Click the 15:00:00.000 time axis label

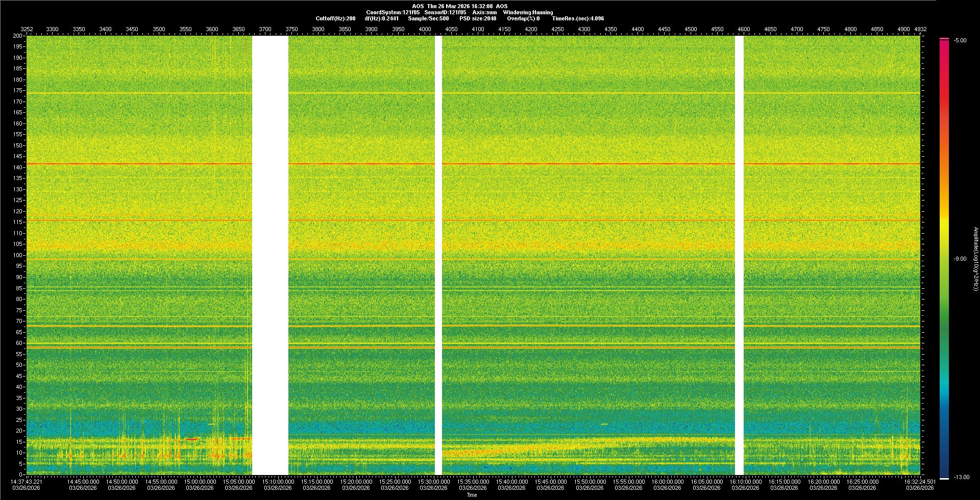(200, 482)
